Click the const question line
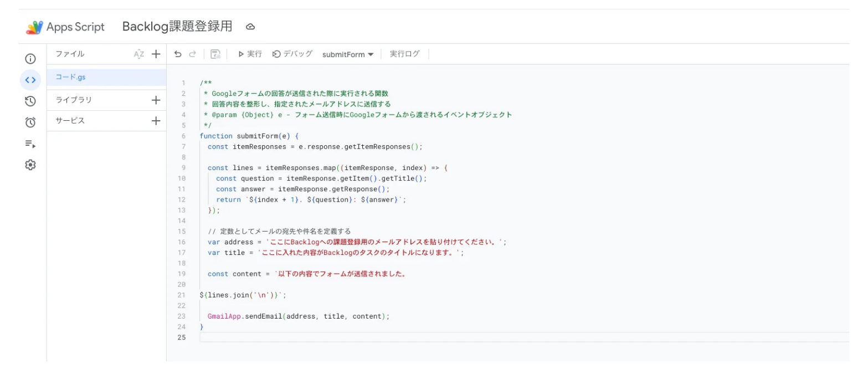The height and width of the screenshot is (369, 868). point(322,178)
